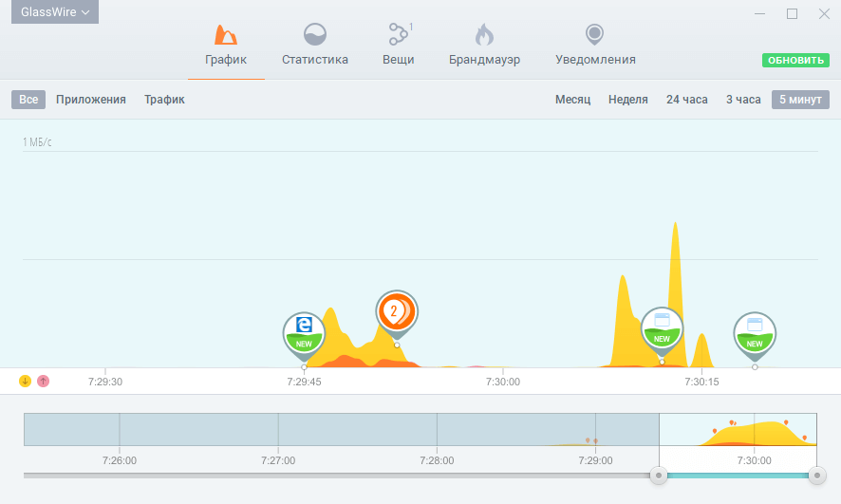Select the Трафик filter
The width and height of the screenshot is (841, 504).
coord(164,100)
